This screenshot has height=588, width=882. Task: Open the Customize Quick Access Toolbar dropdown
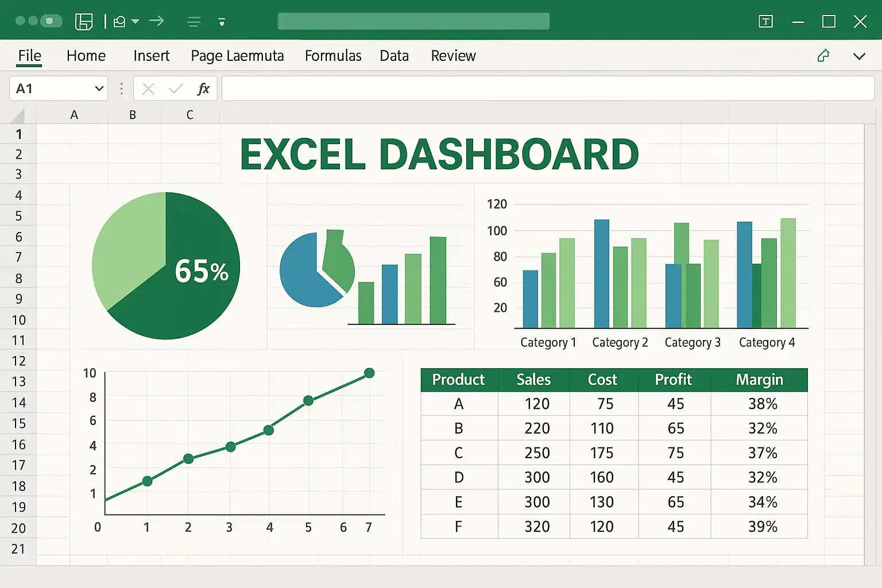[x=222, y=22]
